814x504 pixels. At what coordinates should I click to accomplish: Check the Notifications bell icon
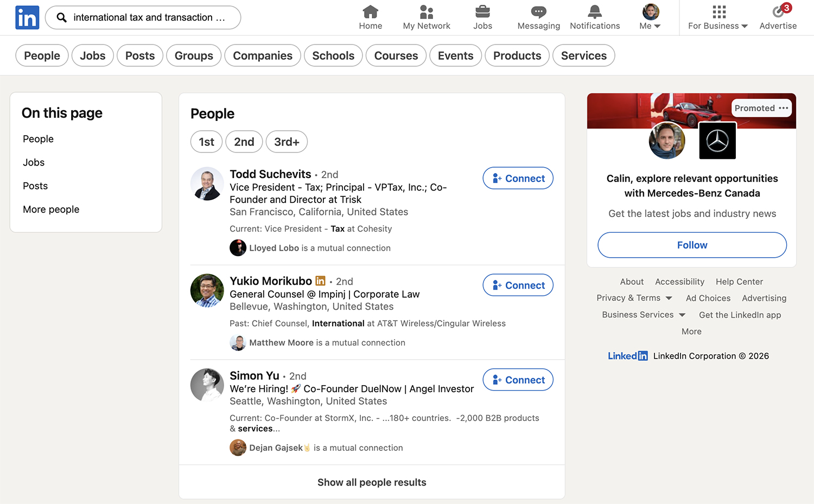(x=595, y=12)
